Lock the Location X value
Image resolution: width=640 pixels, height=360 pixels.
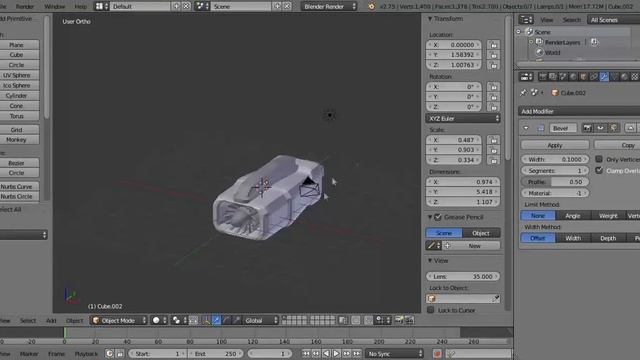[493, 45]
